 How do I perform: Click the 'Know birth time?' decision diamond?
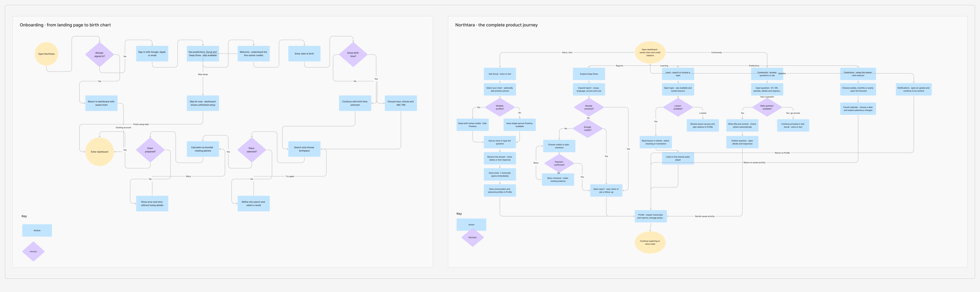[353, 54]
